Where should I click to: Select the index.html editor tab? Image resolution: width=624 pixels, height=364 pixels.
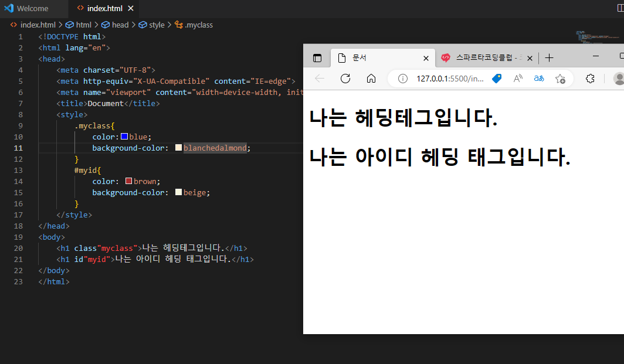click(x=104, y=8)
